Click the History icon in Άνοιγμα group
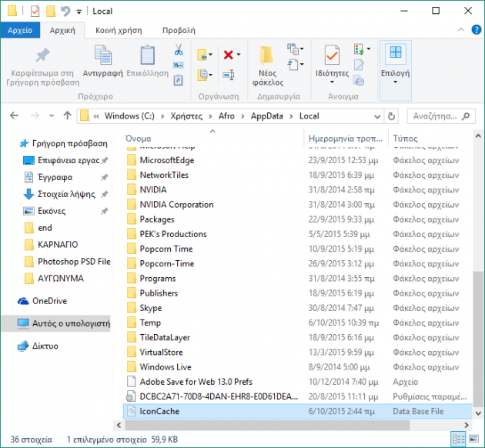Screen dimensions: 485x448 [359, 81]
